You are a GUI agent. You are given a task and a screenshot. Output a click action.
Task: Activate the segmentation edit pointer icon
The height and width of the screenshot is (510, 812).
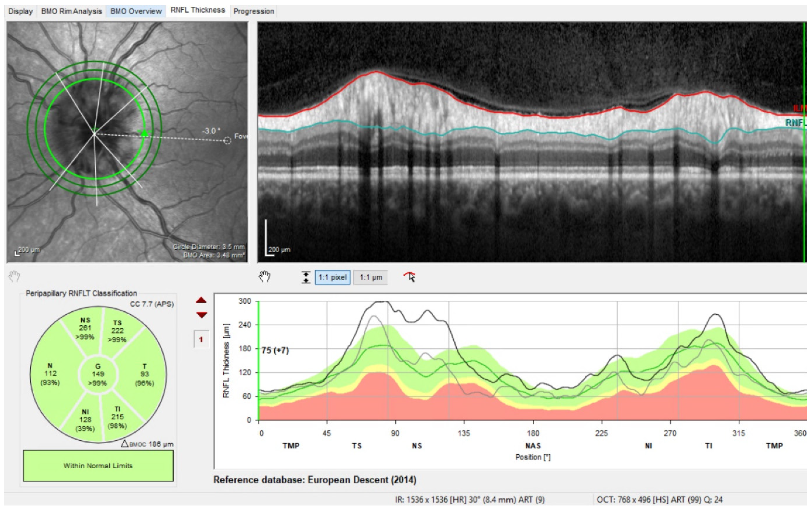click(x=410, y=277)
